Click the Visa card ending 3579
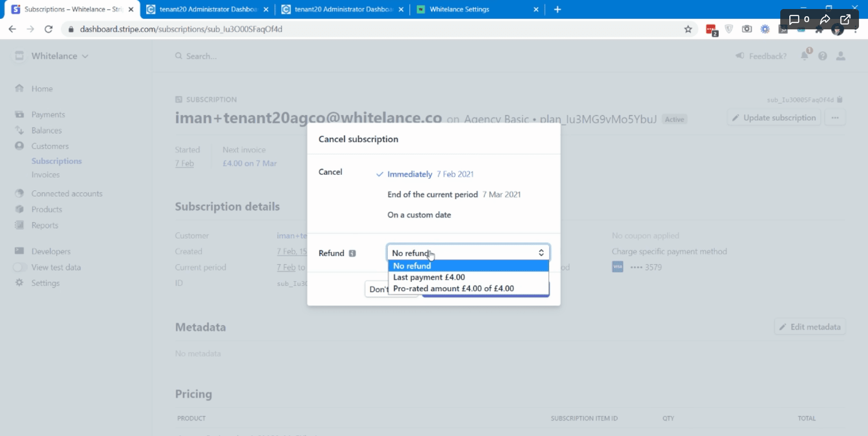 (637, 267)
